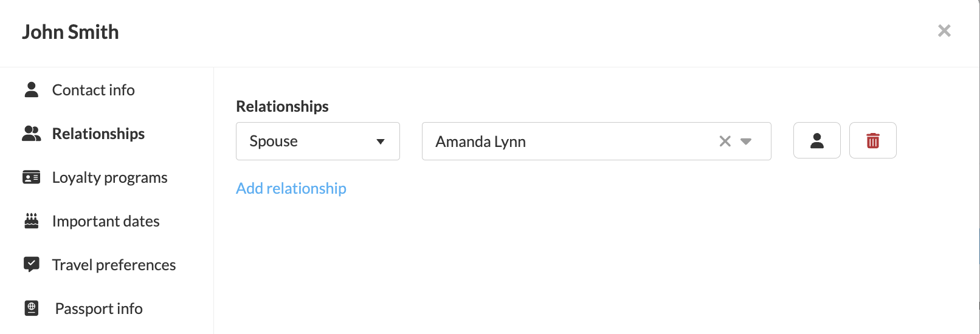Image resolution: width=980 pixels, height=334 pixels.
Task: Open the Contact info section
Action: click(x=94, y=90)
